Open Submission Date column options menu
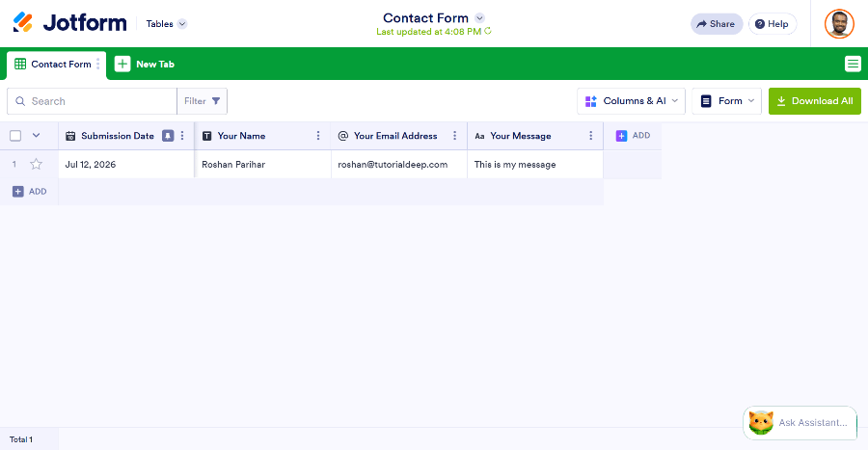The image size is (868, 450). coord(182,136)
